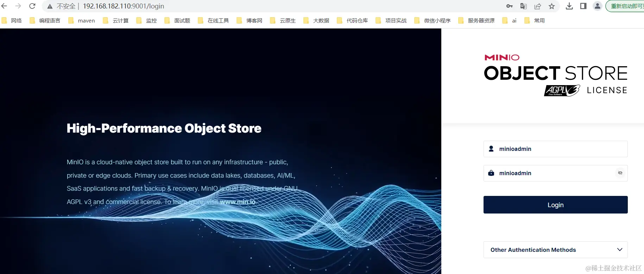Open the 网络 bookmark folder
644x274 pixels.
click(12, 20)
